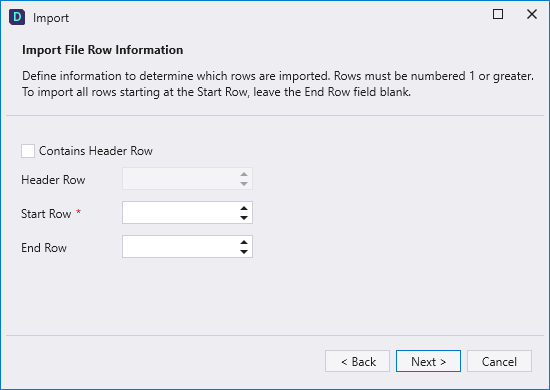The width and height of the screenshot is (550, 390).
Task: Focus the Start Row input field
Action: coord(181,213)
